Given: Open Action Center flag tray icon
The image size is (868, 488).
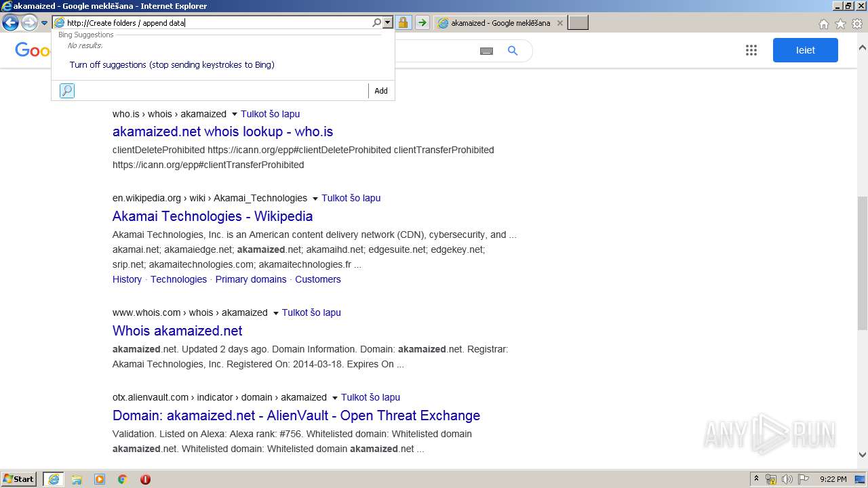Looking at the screenshot, I should click(x=804, y=479).
